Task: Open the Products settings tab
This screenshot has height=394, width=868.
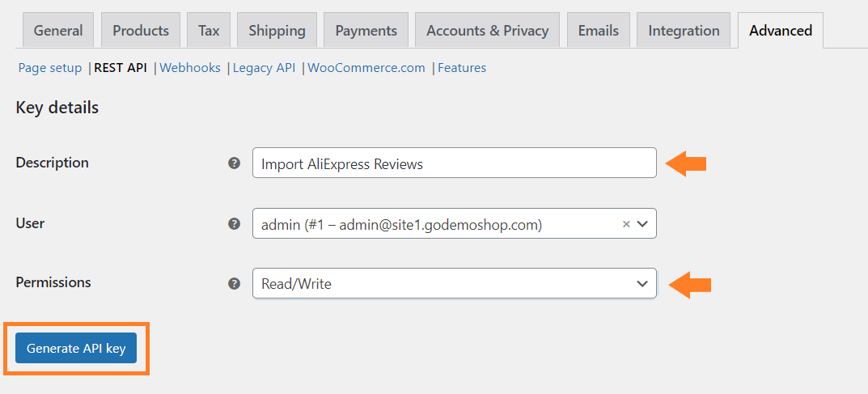Action: click(x=141, y=31)
